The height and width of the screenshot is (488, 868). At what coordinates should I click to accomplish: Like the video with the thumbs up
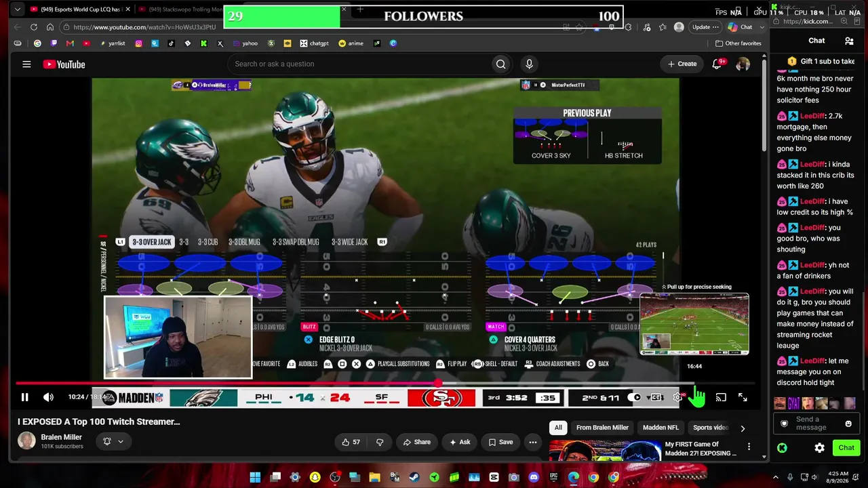(x=351, y=442)
